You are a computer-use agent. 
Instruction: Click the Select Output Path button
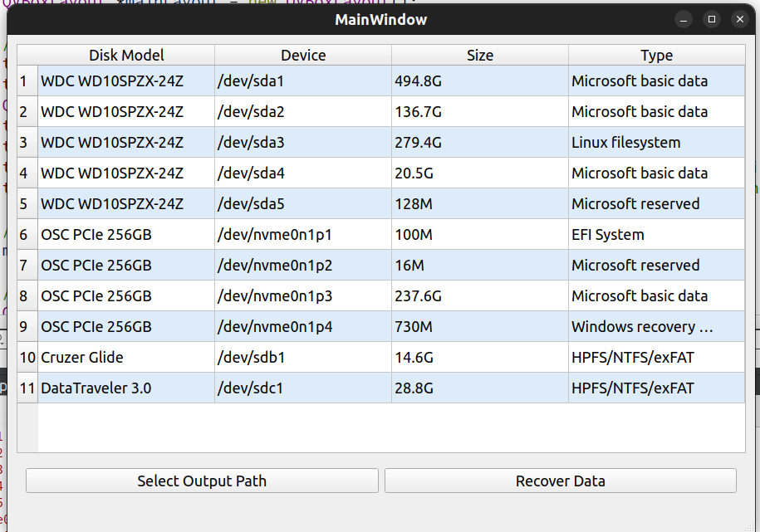[x=202, y=481]
